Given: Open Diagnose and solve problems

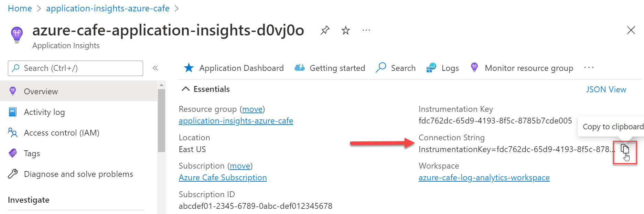Looking at the screenshot, I should pos(78,174).
